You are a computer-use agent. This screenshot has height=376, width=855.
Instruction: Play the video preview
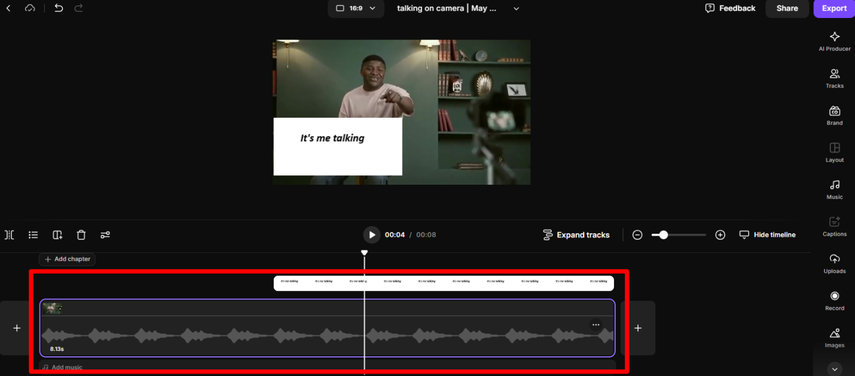coord(372,235)
